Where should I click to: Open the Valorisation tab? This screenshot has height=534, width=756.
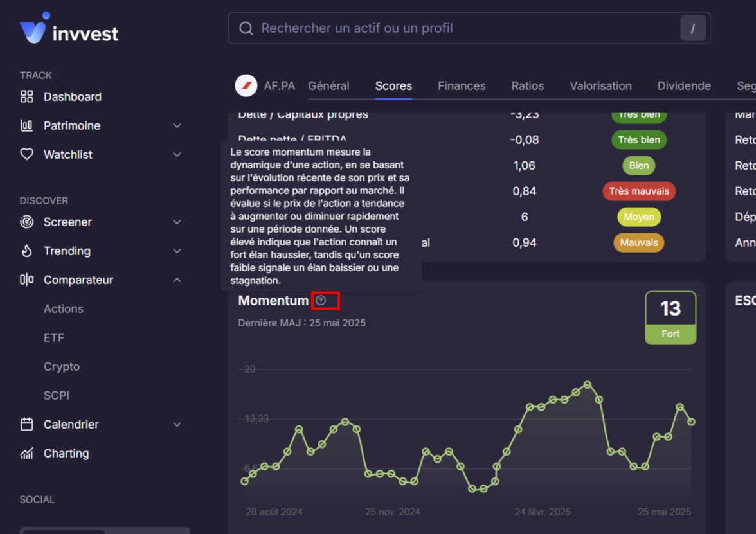click(x=600, y=86)
